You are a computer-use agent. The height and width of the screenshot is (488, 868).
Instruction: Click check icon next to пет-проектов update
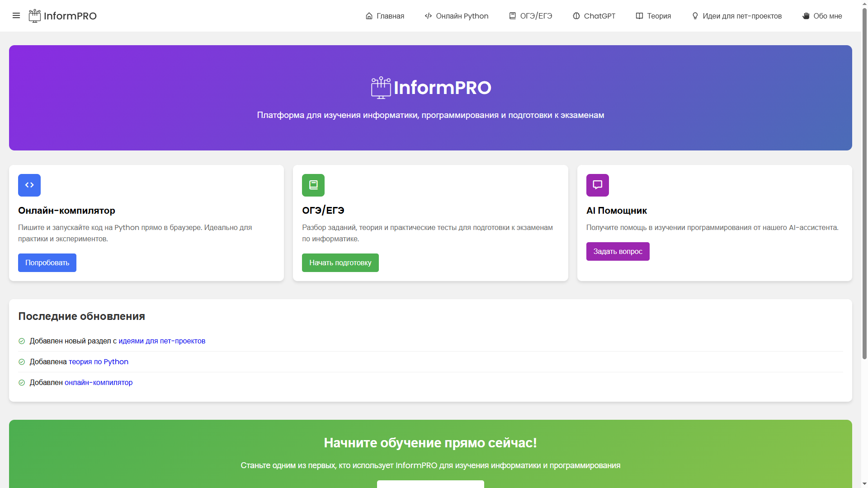pos(22,341)
